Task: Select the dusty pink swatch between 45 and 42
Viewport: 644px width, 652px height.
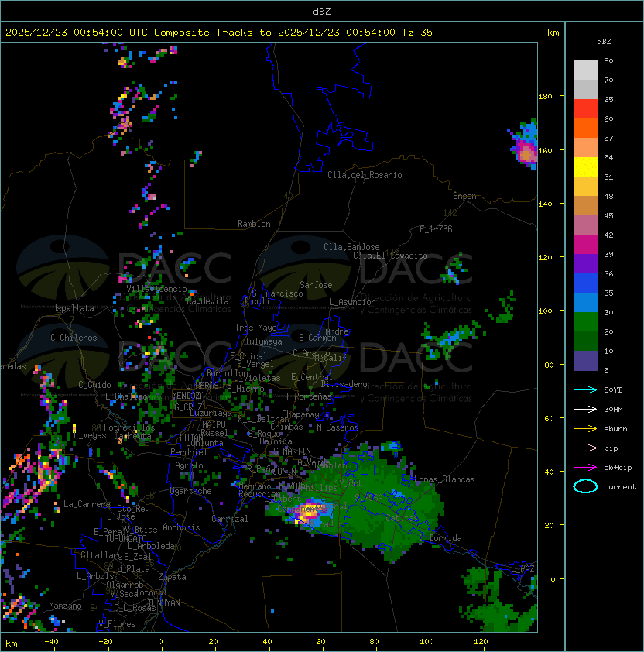Action: pyautogui.click(x=585, y=225)
